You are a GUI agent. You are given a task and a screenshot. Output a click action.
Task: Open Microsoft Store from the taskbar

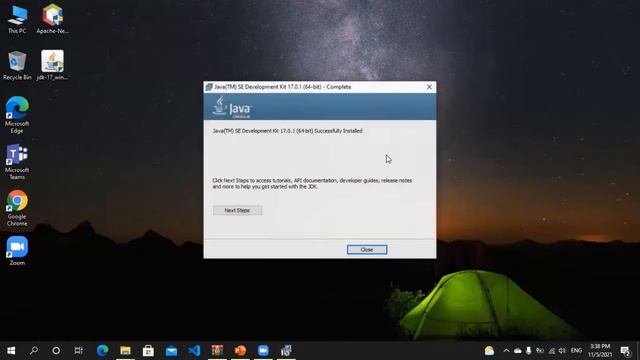[148, 351]
